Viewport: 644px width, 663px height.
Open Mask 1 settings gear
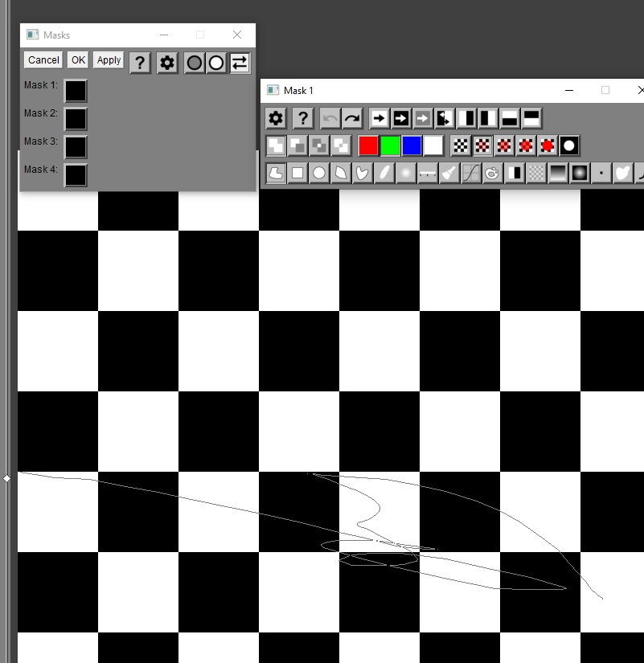(276, 119)
